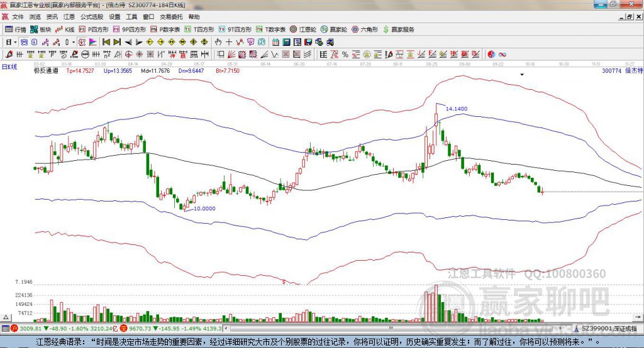644x348 pixels.
Task: Switch to K线 chart view
Action: (x=65, y=30)
